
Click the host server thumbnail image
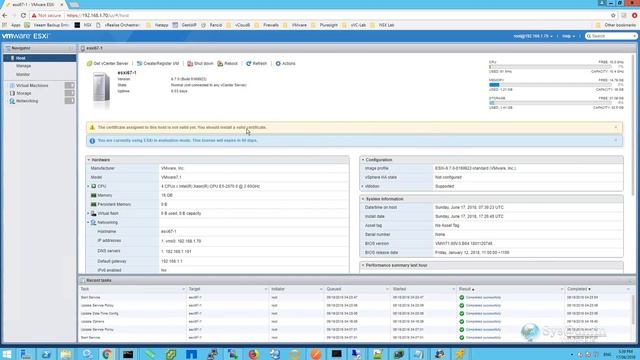(x=101, y=88)
